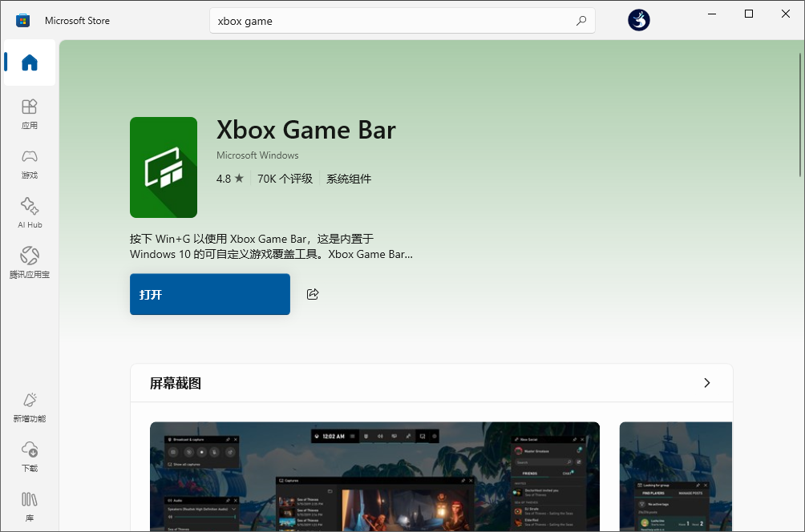Expand the 屏幕截图 screenshots section
Viewport: 805px width, 532px height.
pos(706,383)
